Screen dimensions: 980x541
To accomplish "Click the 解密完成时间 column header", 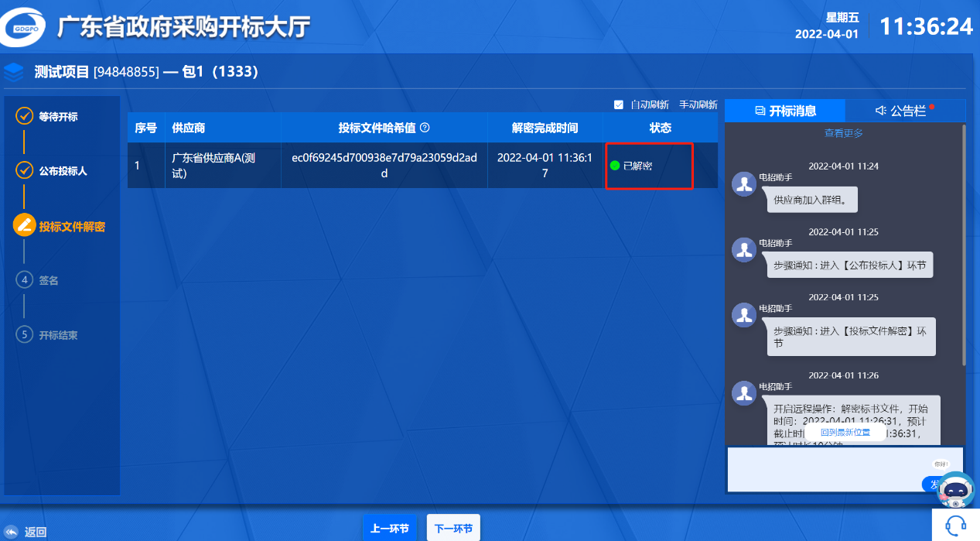I will 545,128.
